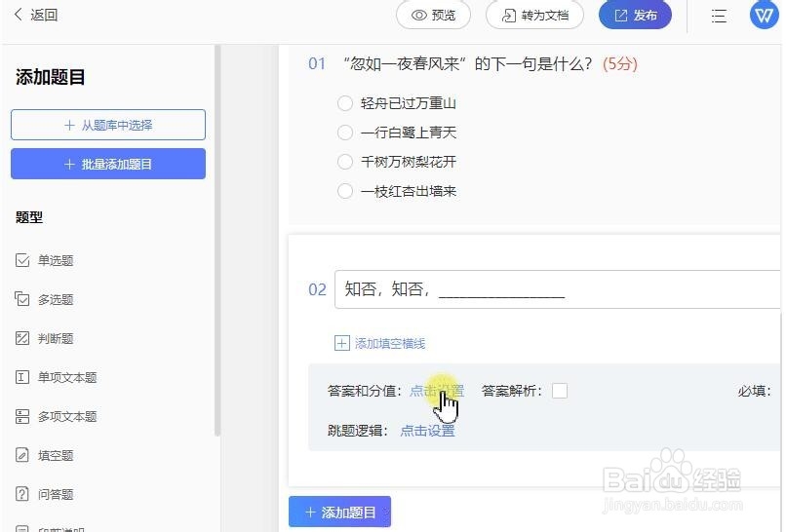Screen dimensions: 786x532
Task: Choose 从题库中选择 to pick questions
Action: tap(108, 125)
